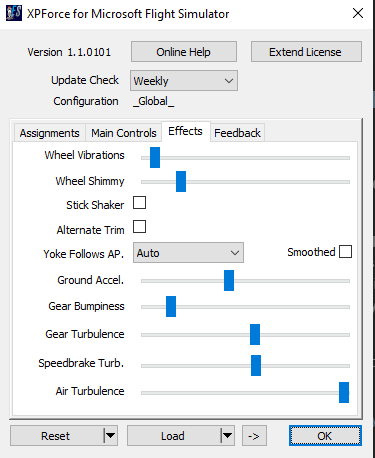This screenshot has height=458, width=375.
Task: Click the Wheel Shimmy slider handle
Action: coord(181,181)
